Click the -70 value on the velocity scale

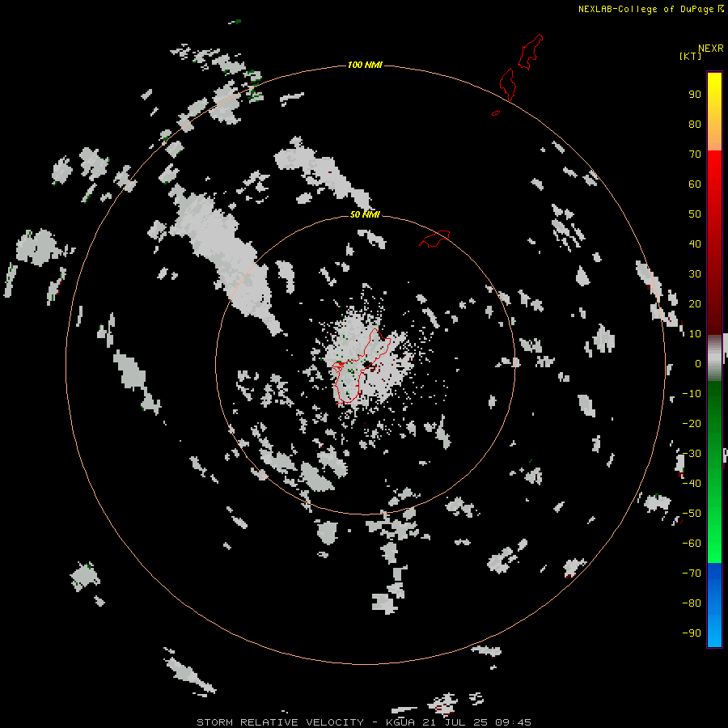(692, 574)
